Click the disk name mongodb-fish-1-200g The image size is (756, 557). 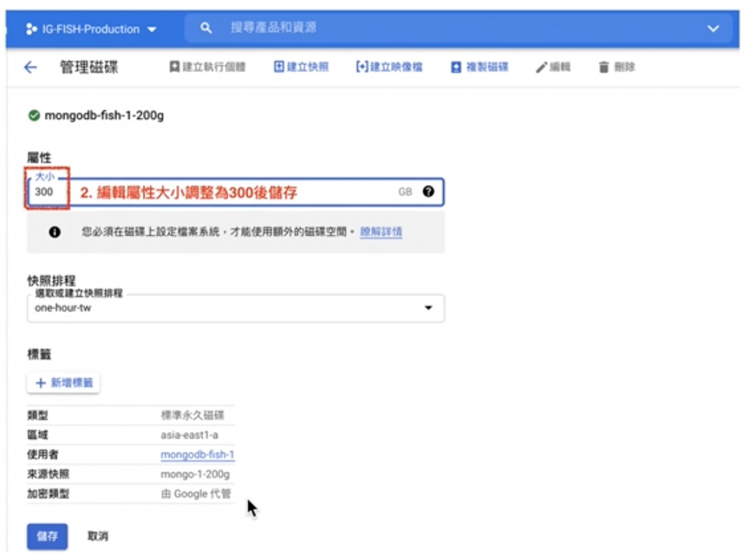point(104,116)
